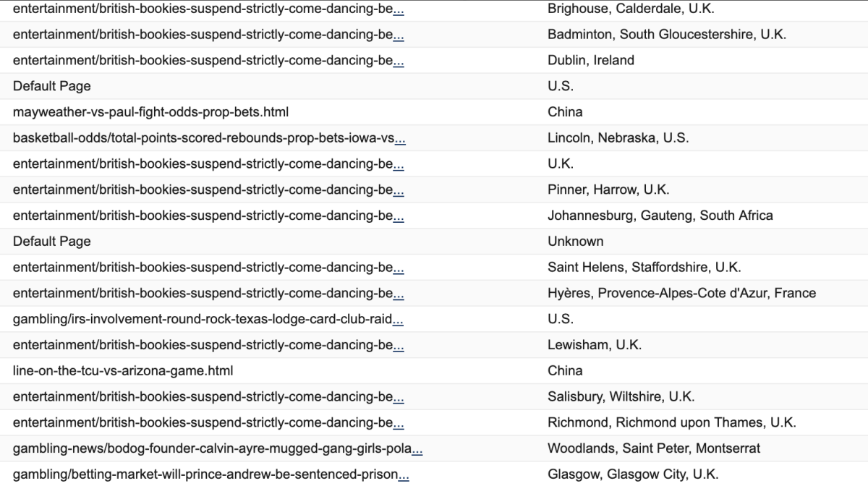Click the ellipsis after basketball-odds page path
The height and width of the screenshot is (486, 868).
(400, 138)
